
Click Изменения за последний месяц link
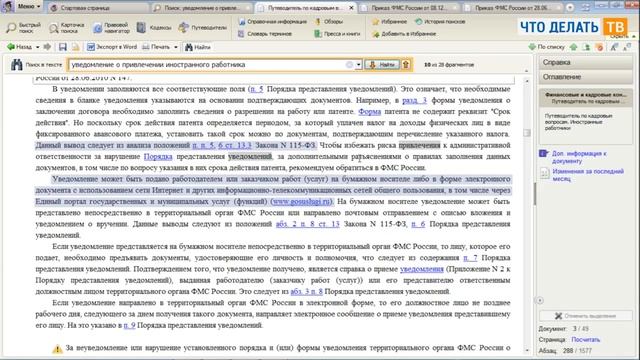(588, 175)
